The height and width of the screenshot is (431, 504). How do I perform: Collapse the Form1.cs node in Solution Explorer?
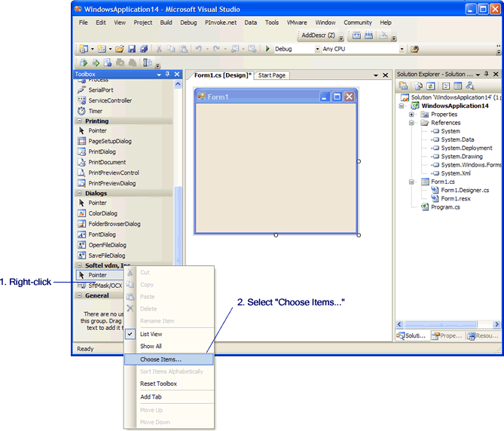[x=411, y=182]
